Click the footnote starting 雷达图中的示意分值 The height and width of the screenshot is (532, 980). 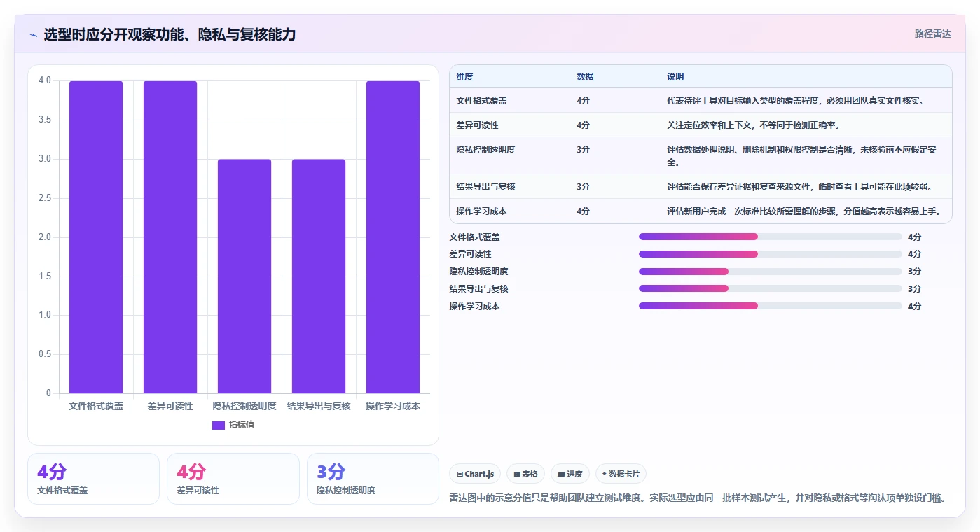tap(698, 498)
